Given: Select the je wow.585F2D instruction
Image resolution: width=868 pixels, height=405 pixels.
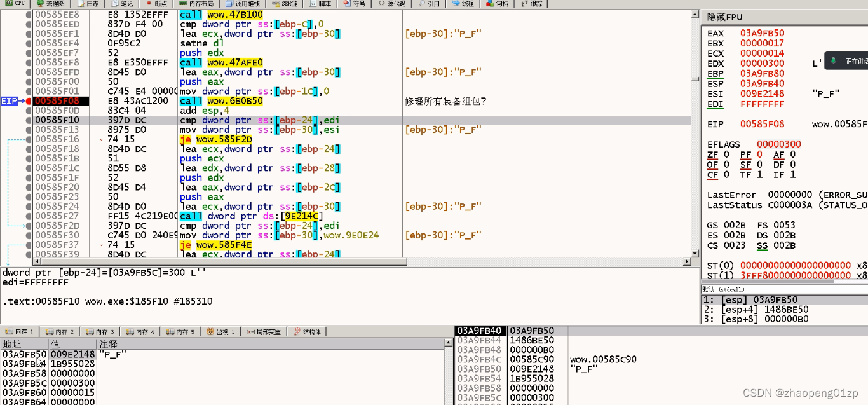Looking at the screenshot, I should pyautogui.click(x=215, y=139).
